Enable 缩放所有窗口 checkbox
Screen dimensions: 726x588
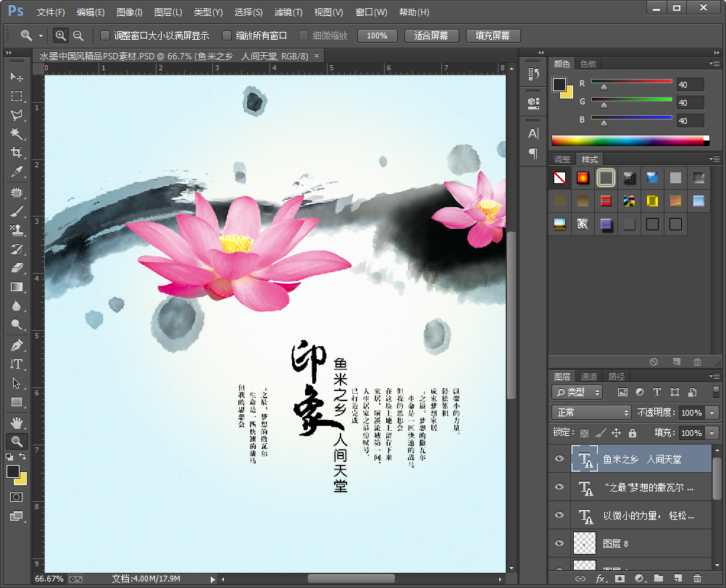[227, 35]
